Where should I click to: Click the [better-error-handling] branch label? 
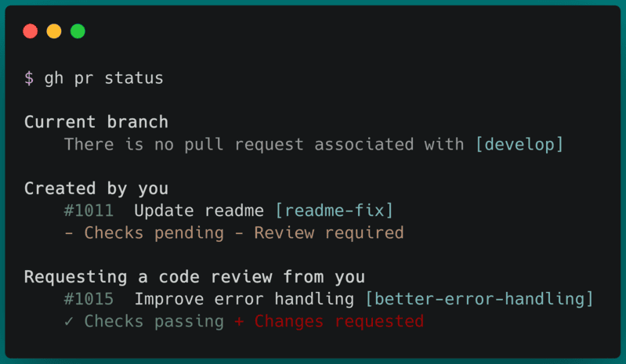point(479,299)
